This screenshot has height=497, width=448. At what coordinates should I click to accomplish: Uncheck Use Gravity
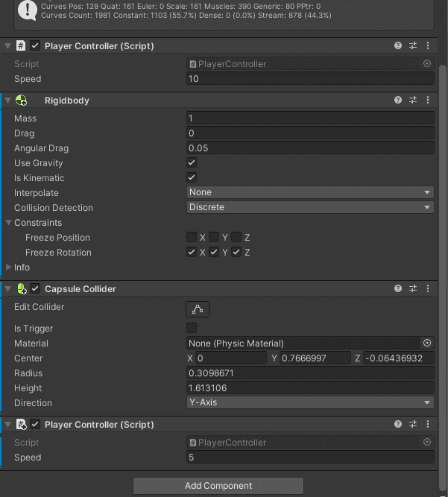pos(192,162)
